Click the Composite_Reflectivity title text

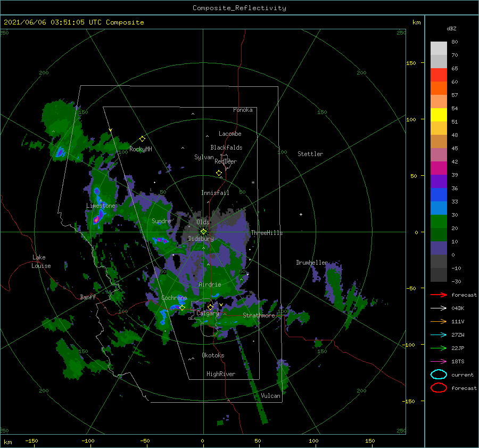tap(240, 8)
